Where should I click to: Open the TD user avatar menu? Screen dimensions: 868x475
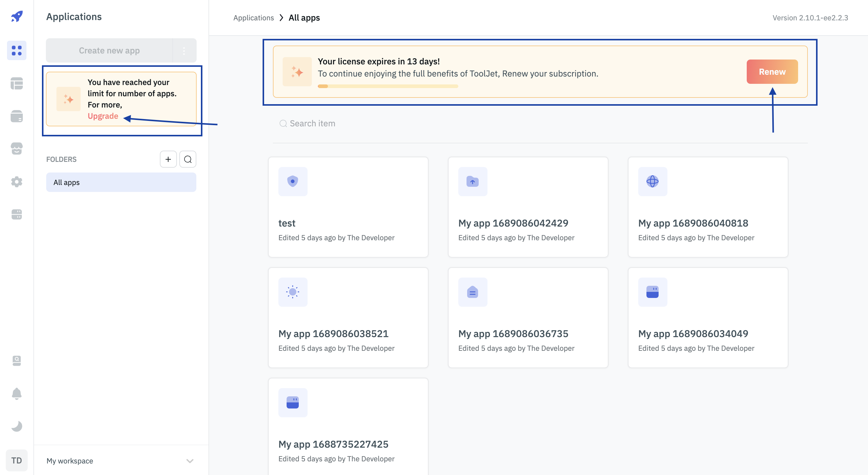(x=16, y=460)
